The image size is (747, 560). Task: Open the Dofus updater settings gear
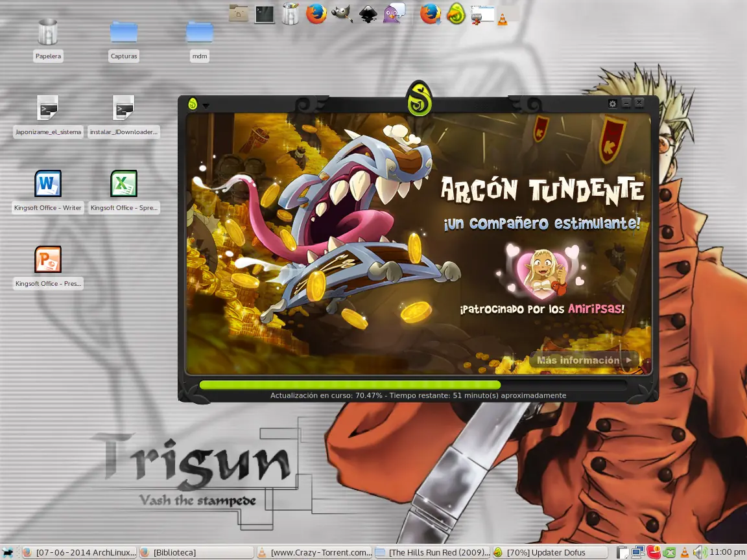[x=613, y=103]
